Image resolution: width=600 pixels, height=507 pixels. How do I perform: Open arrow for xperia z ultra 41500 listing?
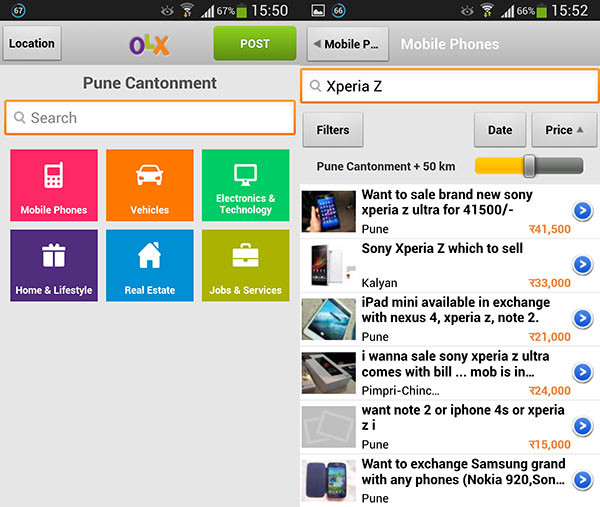583,210
